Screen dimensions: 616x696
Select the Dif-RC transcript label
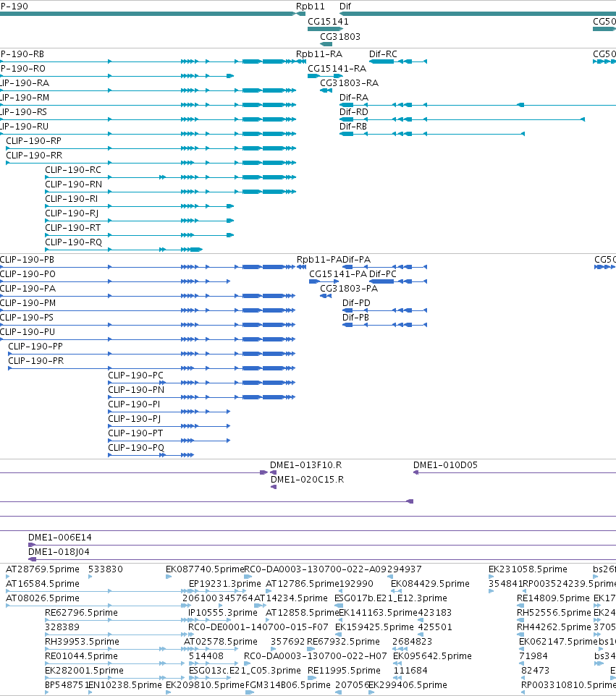point(383,54)
